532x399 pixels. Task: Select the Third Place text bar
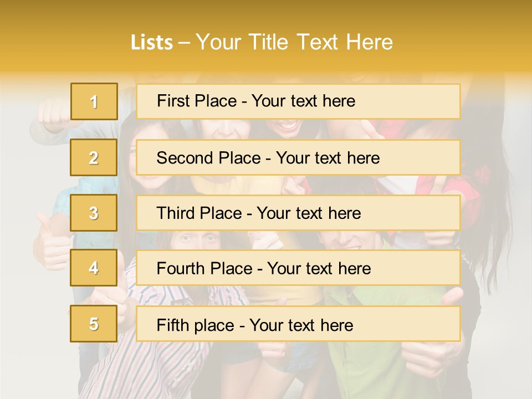pos(298,213)
